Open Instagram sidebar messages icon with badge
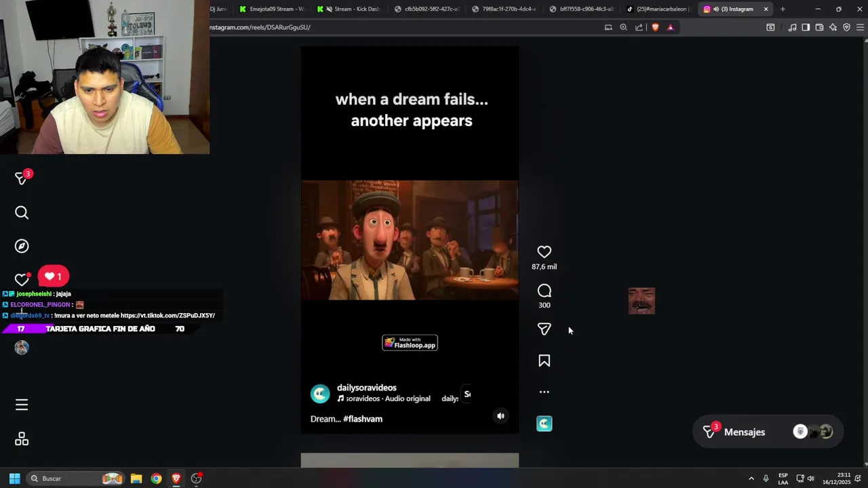This screenshot has width=868, height=488. (22, 178)
